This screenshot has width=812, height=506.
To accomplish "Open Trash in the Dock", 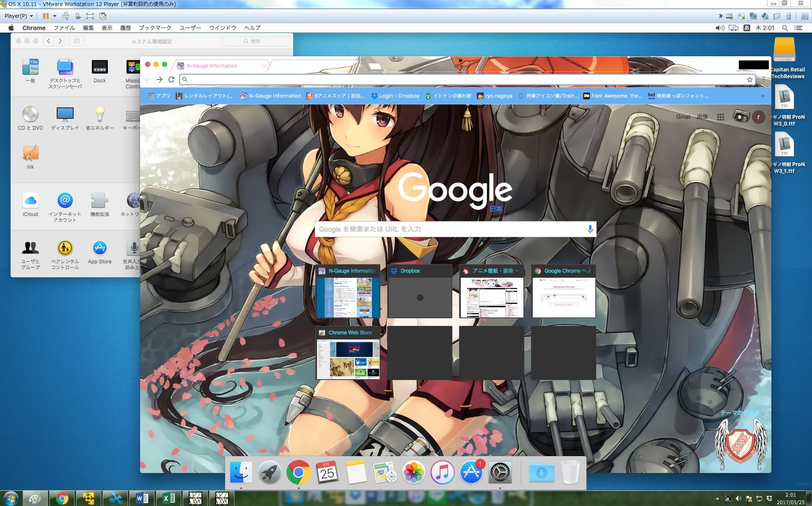I will coord(570,472).
